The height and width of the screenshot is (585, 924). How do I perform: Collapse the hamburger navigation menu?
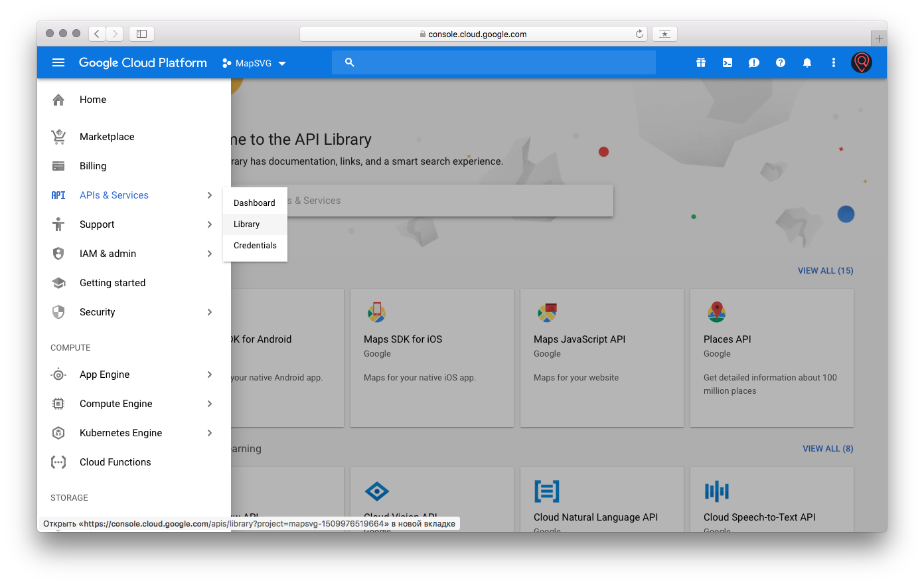(x=58, y=62)
